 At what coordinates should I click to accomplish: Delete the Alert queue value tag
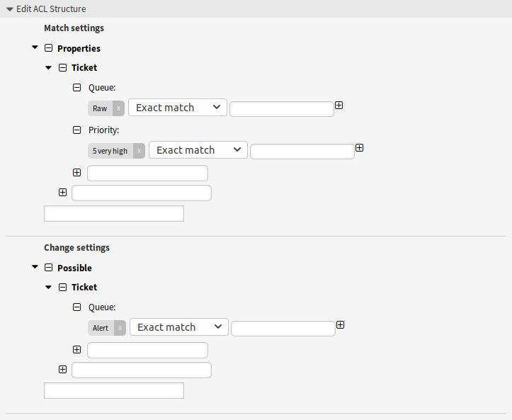(120, 328)
